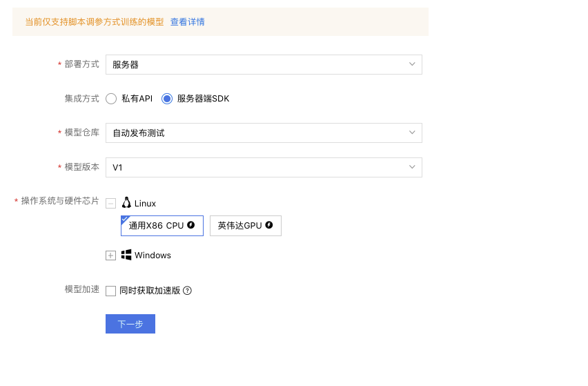
Task: Click lightning icon on 通用X86 CPU
Action: pyautogui.click(x=191, y=224)
